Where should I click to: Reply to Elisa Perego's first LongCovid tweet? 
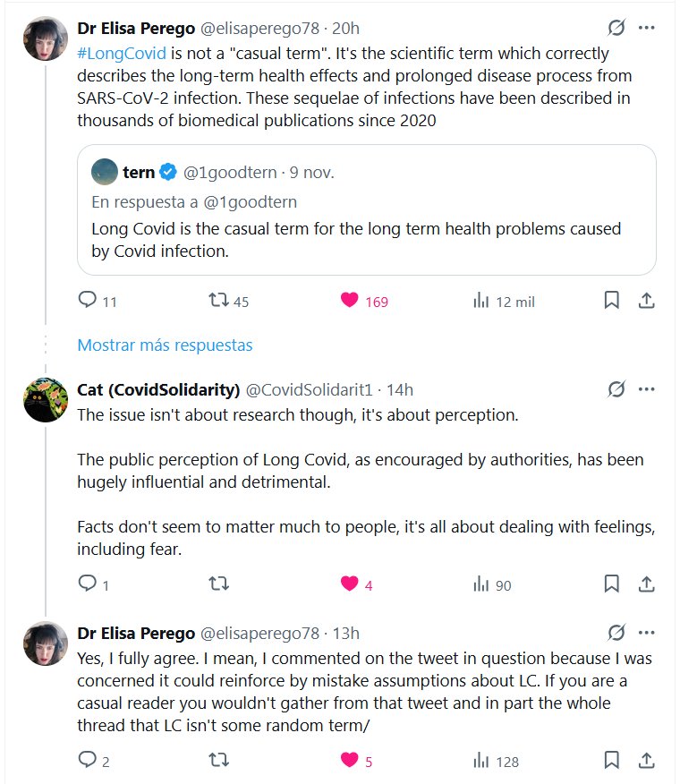pos(87,301)
